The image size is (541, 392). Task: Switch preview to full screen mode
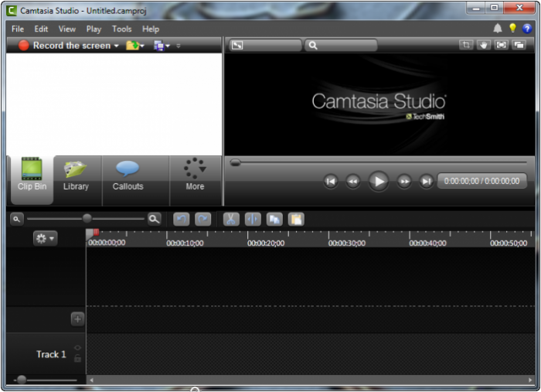click(501, 45)
